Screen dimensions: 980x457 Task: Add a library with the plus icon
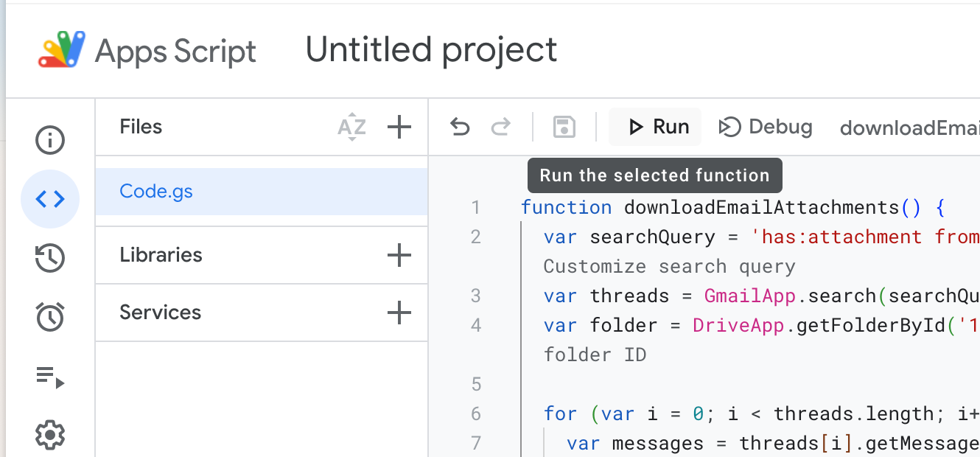(399, 255)
